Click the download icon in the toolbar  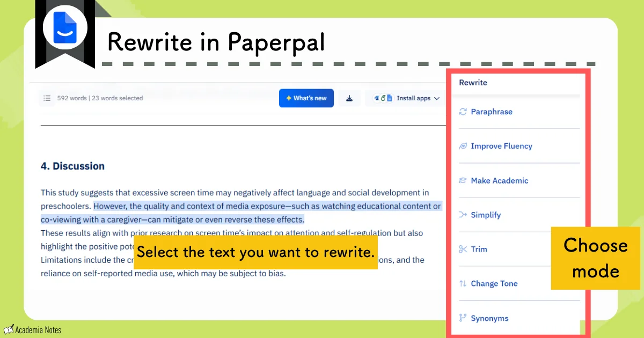tap(349, 98)
